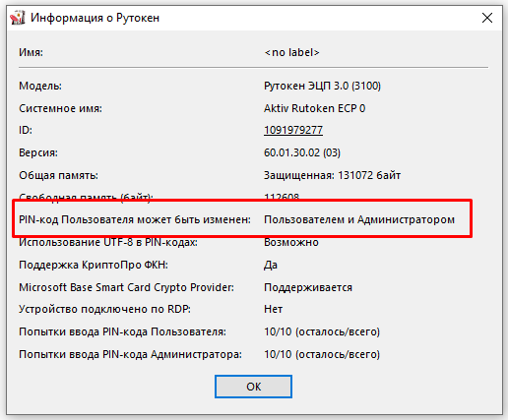
Task: Click label "Поддержка КриптоПро ФКН:"
Action: [94, 265]
